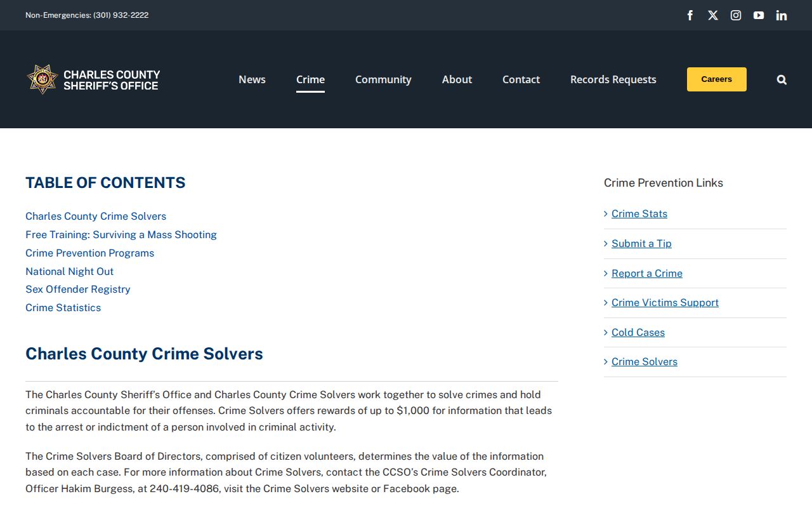Open Report a Crime sidebar link
The width and height of the screenshot is (812, 508).
pos(647,274)
